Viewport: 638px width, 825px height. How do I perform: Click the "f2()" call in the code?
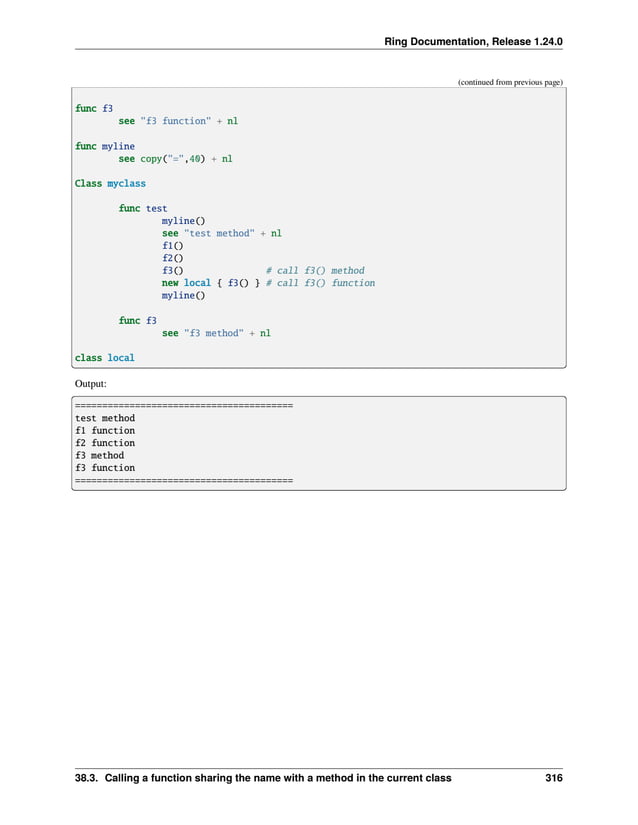point(173,258)
